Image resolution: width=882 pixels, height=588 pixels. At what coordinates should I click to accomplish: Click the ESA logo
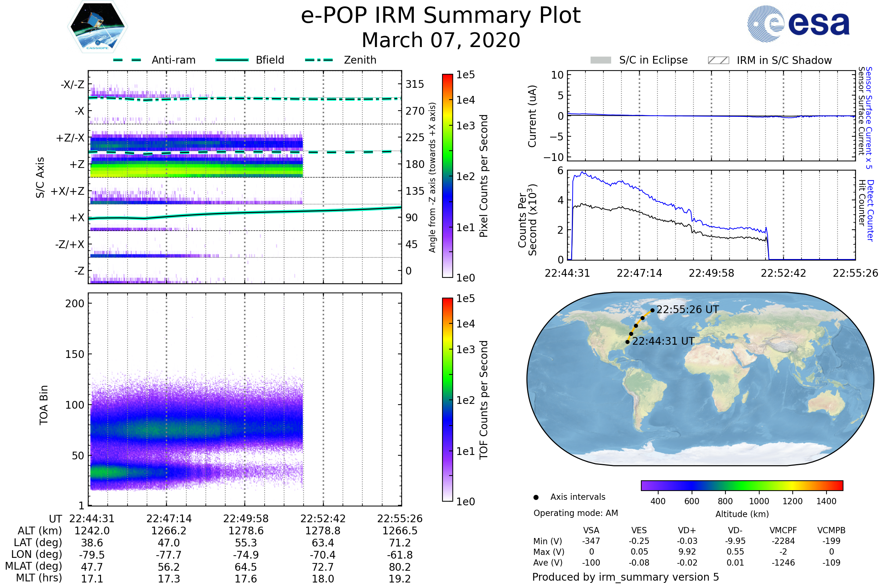(x=798, y=24)
